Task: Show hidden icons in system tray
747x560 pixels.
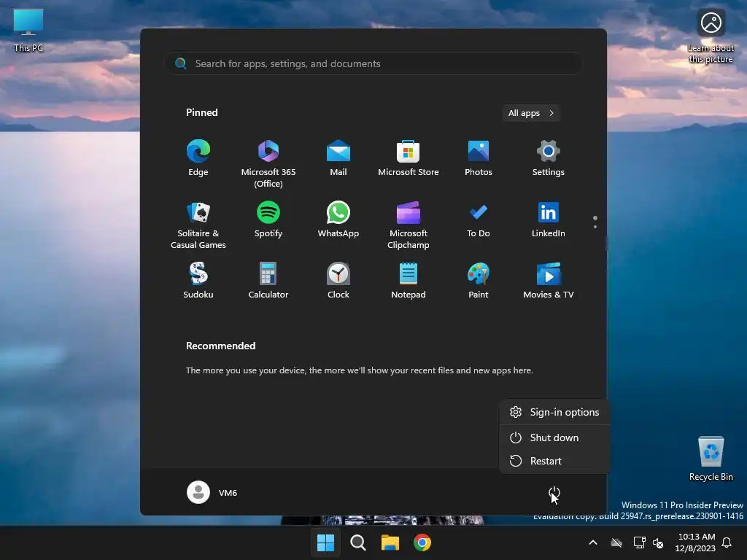Action: click(593, 542)
